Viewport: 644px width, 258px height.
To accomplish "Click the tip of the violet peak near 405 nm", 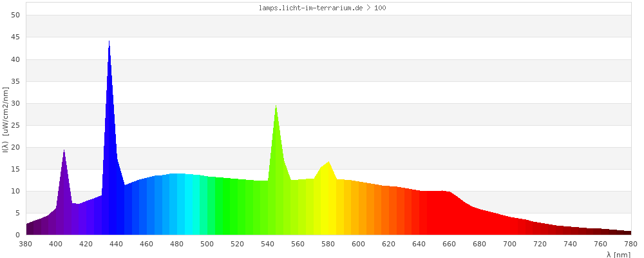I will pos(64,151).
